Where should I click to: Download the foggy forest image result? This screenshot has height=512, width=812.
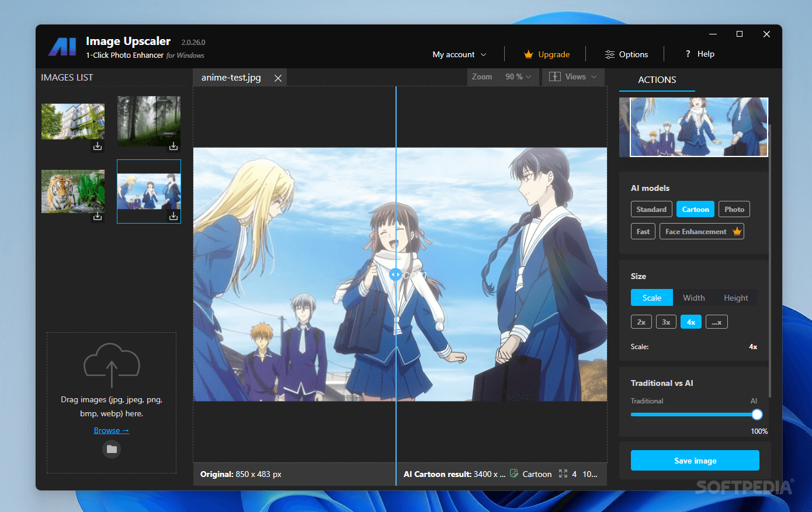pos(173,146)
